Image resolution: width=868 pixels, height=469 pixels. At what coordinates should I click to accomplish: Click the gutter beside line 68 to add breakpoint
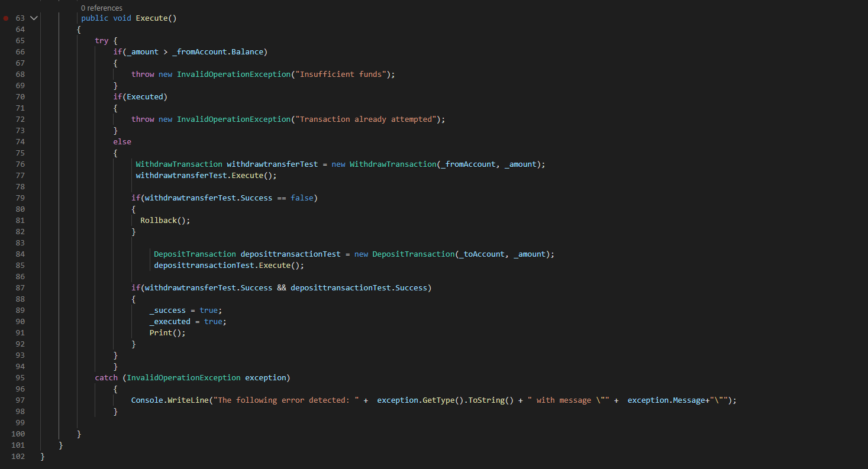point(7,74)
